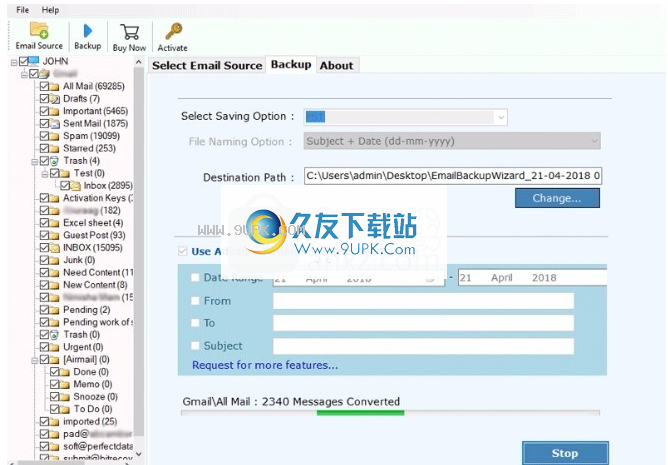Select the Inbox (2895) folder icon
The image size is (668, 465).
click(x=75, y=186)
